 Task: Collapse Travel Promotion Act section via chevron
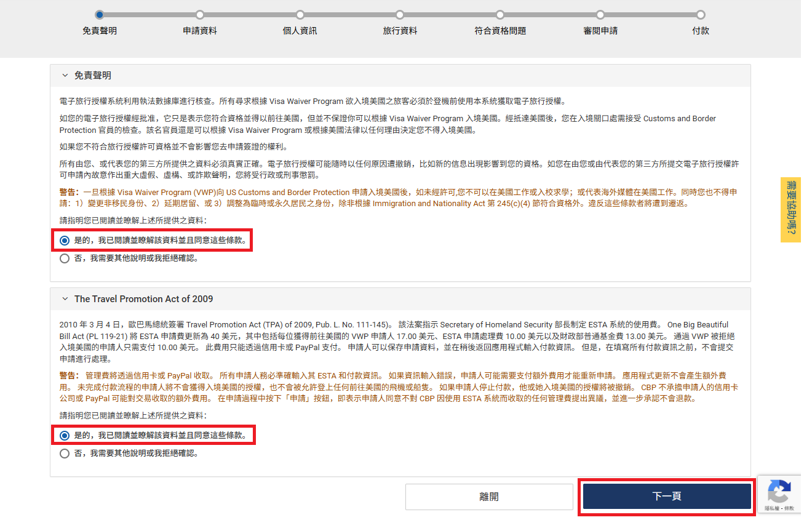tap(65, 299)
